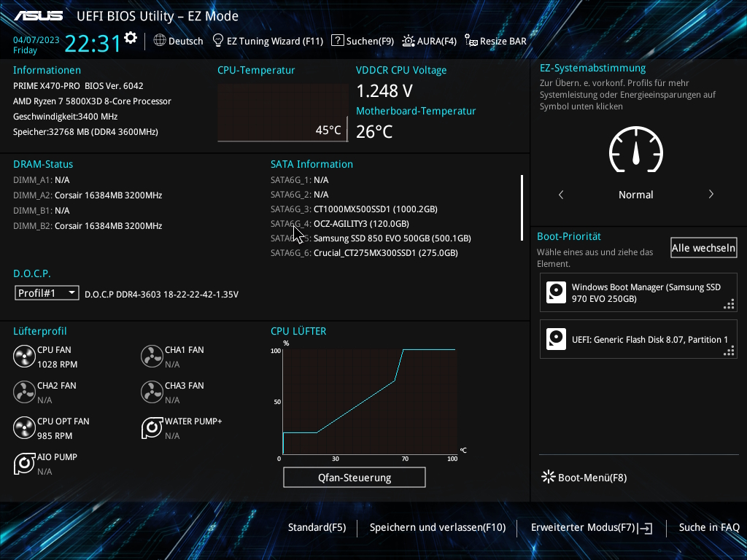The image size is (747, 560).
Task: Click the AIO PUMP icon
Action: coord(24,464)
